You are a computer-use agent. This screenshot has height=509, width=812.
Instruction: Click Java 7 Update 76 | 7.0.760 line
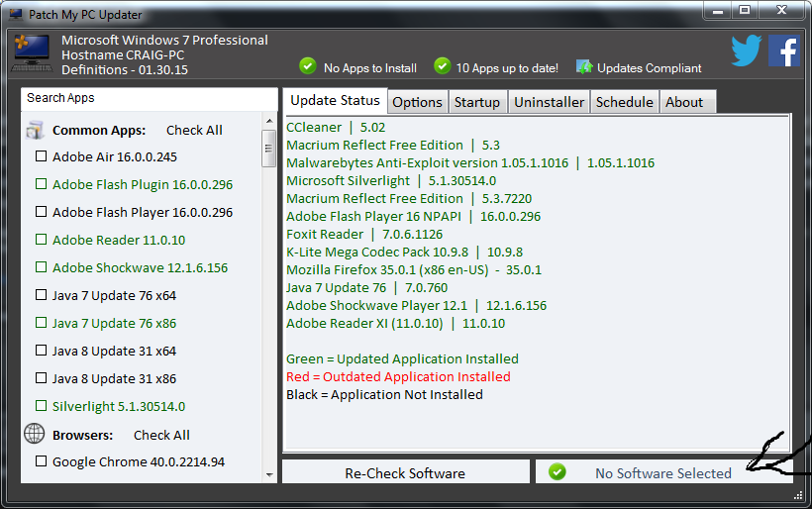(366, 288)
